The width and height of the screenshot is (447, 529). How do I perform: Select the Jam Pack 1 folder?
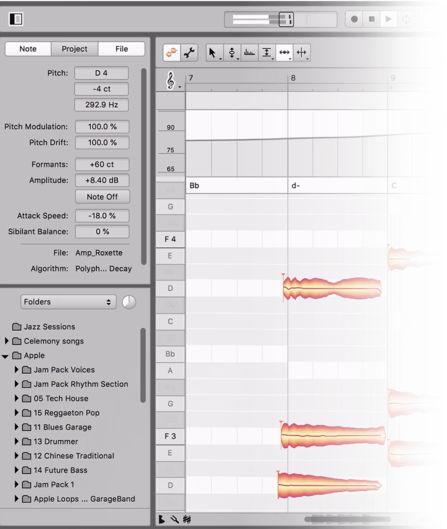48,484
